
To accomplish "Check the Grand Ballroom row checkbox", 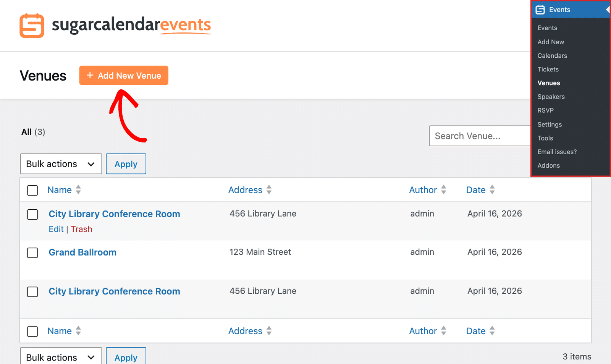I will coord(32,253).
